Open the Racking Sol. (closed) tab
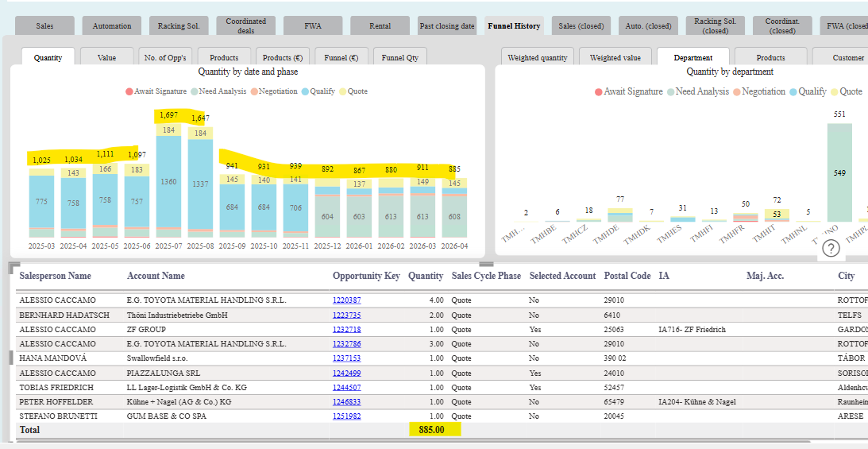 tap(716, 26)
